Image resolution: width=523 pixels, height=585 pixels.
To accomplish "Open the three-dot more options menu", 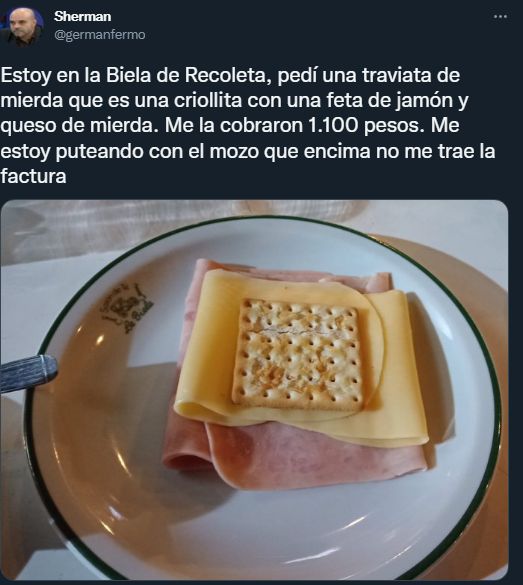I will tap(500, 17).
